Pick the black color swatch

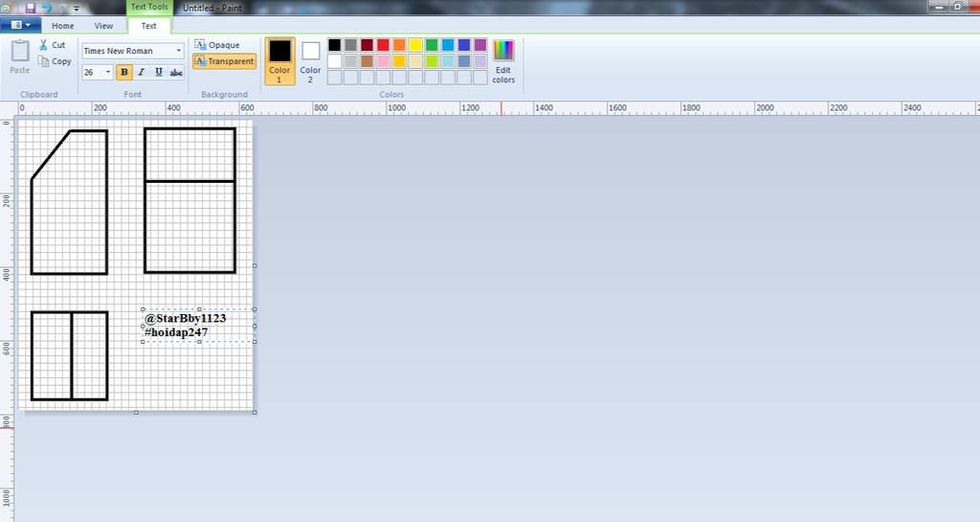point(334,45)
